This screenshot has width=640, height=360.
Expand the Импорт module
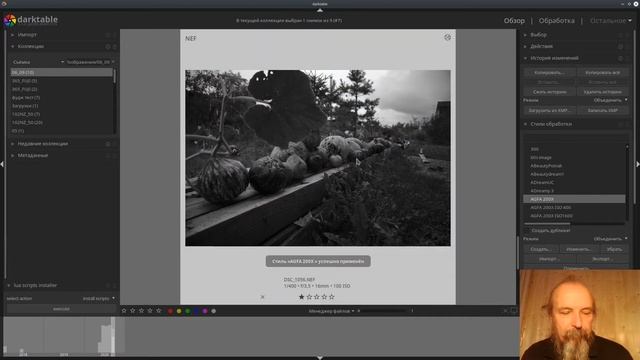tap(12, 35)
